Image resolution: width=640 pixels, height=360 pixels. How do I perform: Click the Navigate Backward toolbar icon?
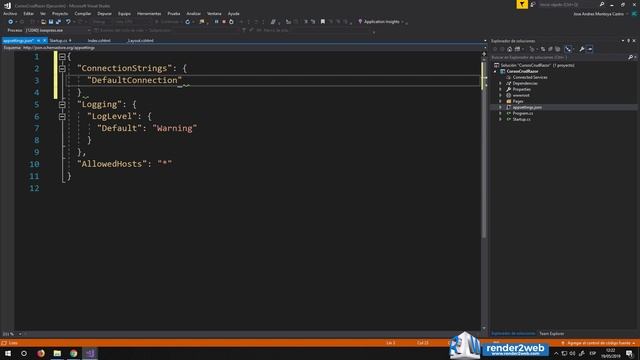[11, 22]
